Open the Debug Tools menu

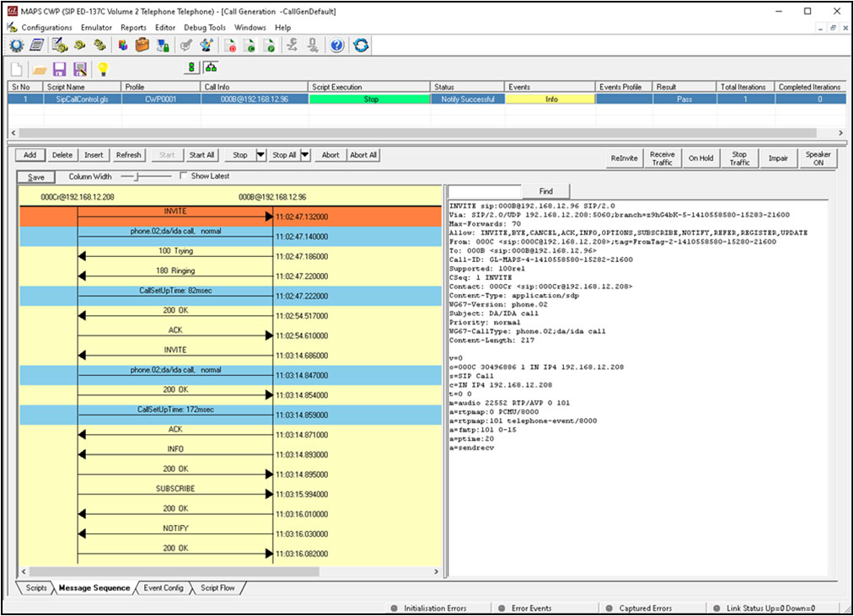205,27
